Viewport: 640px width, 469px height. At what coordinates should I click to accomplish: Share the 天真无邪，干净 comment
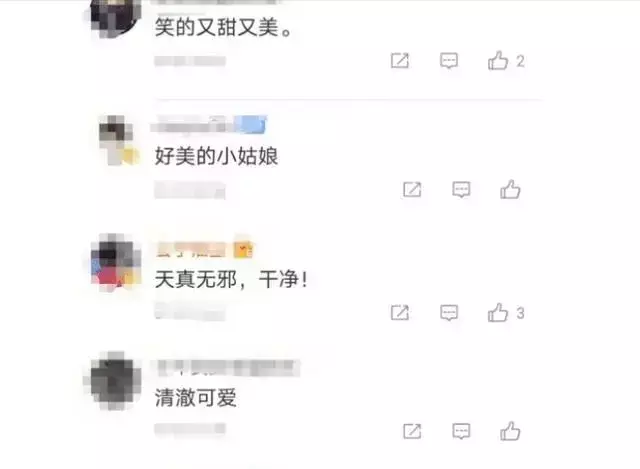point(400,313)
